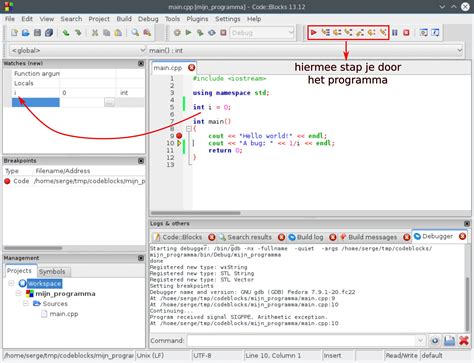Viewport: 474px width, 363px height.
Task: Click the Undo toolbar icon
Action: (66, 33)
